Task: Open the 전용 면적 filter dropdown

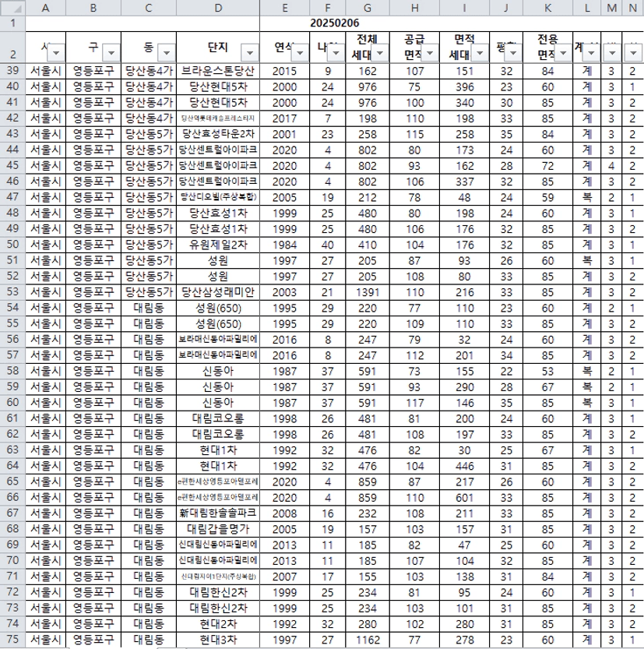Action: 563,52
